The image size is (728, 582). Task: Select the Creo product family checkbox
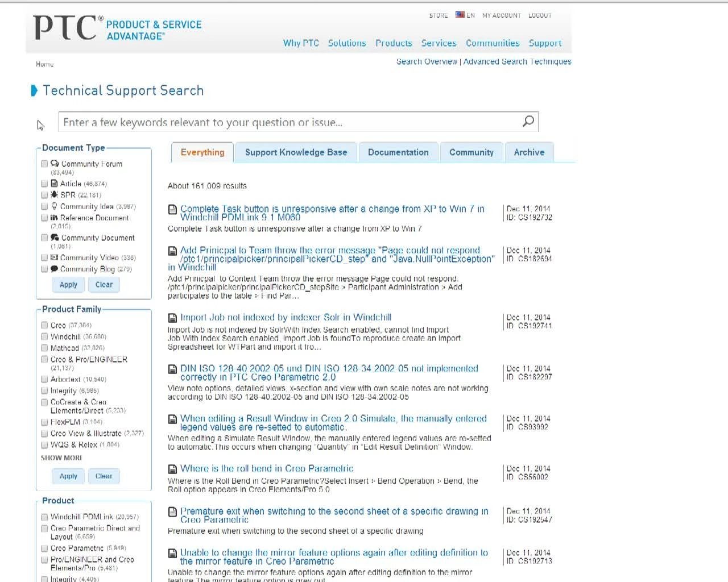[44, 325]
